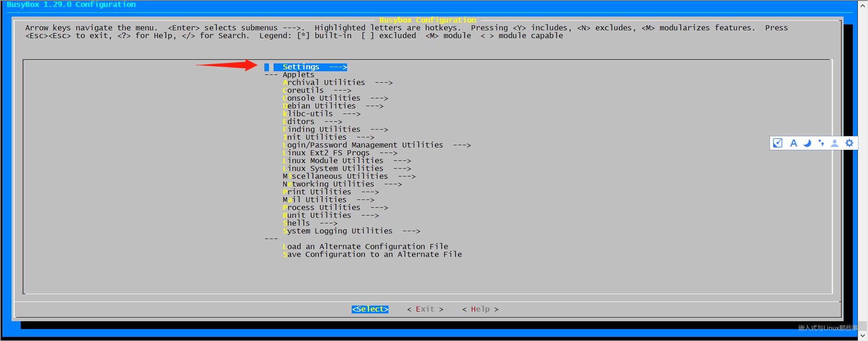
Task: Open the input toolbar gear settings
Action: pos(849,143)
